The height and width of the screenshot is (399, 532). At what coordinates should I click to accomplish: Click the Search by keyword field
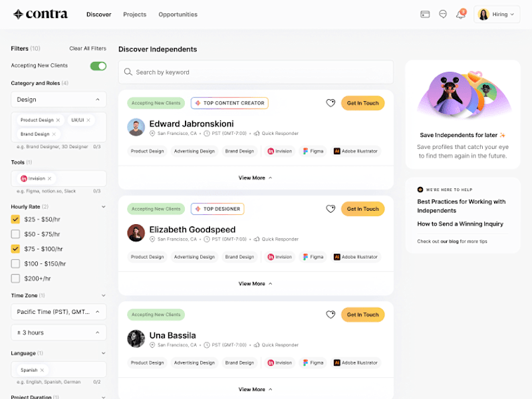256,72
